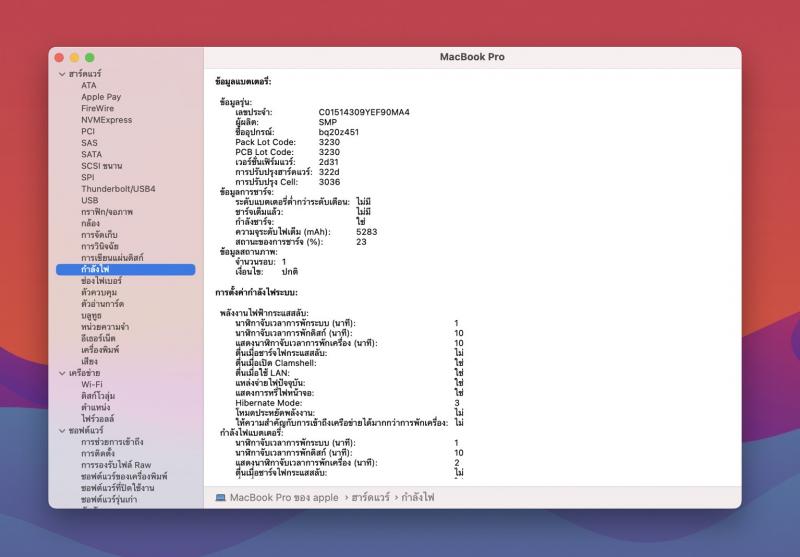Click กำลังไฟ in the path bar

click(x=418, y=497)
